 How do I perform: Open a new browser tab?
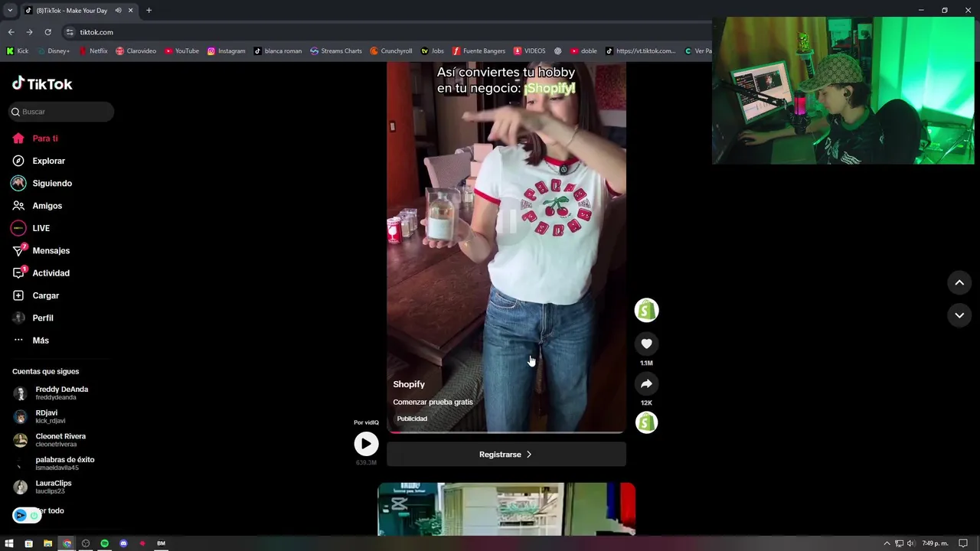point(149,11)
